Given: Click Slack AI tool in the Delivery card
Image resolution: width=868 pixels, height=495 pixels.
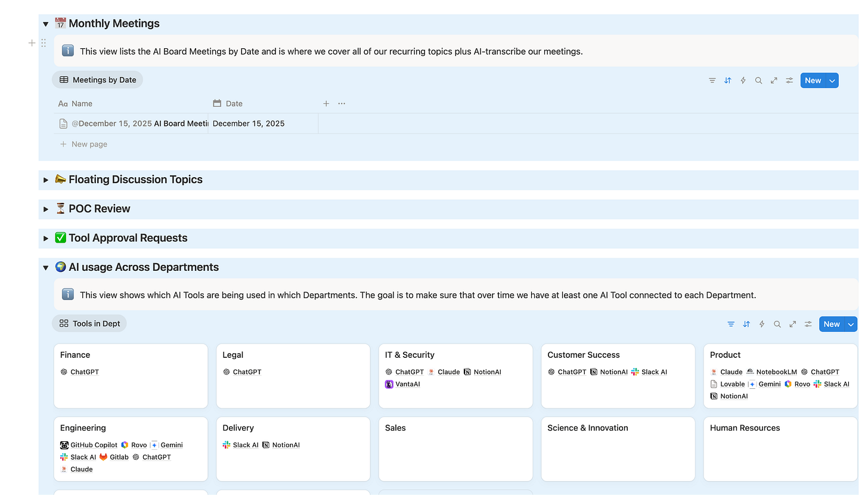Looking at the screenshot, I should (x=241, y=445).
